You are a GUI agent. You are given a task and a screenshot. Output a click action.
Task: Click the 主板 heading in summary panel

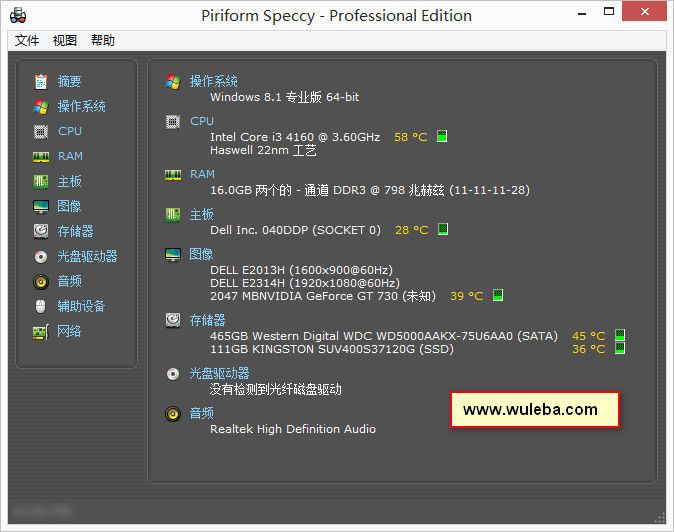tap(201, 214)
